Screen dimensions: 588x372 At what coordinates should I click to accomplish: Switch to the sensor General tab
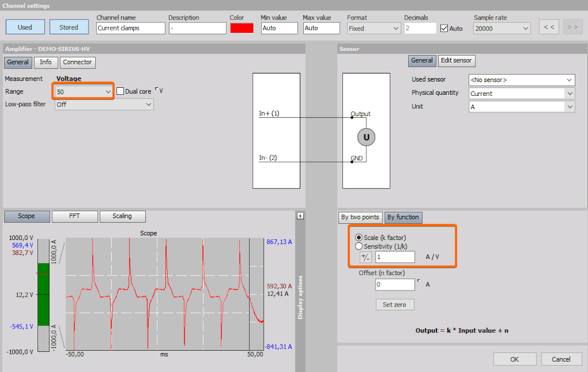pyautogui.click(x=422, y=60)
